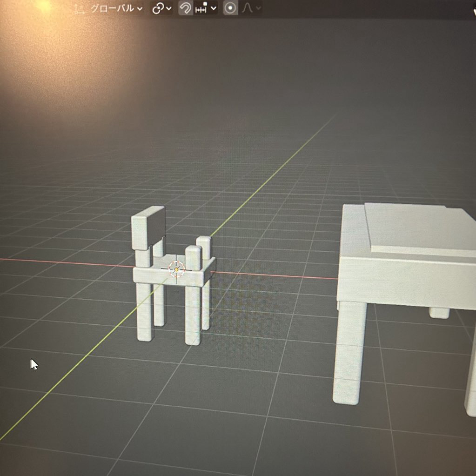This screenshot has width=476, height=476.
Task: Expand the pivot point dropdown arrow
Action: pos(168,8)
